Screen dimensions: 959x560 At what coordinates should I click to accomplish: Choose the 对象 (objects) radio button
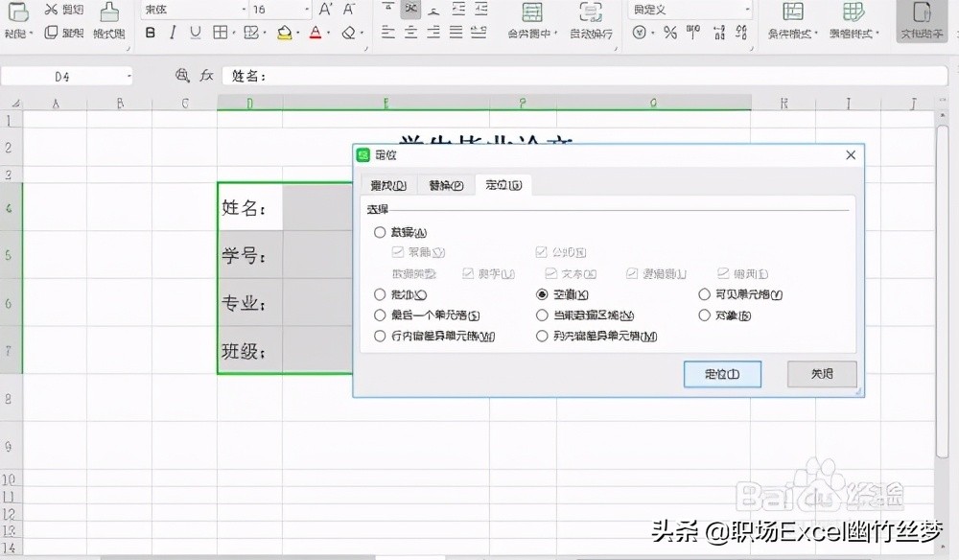(706, 315)
